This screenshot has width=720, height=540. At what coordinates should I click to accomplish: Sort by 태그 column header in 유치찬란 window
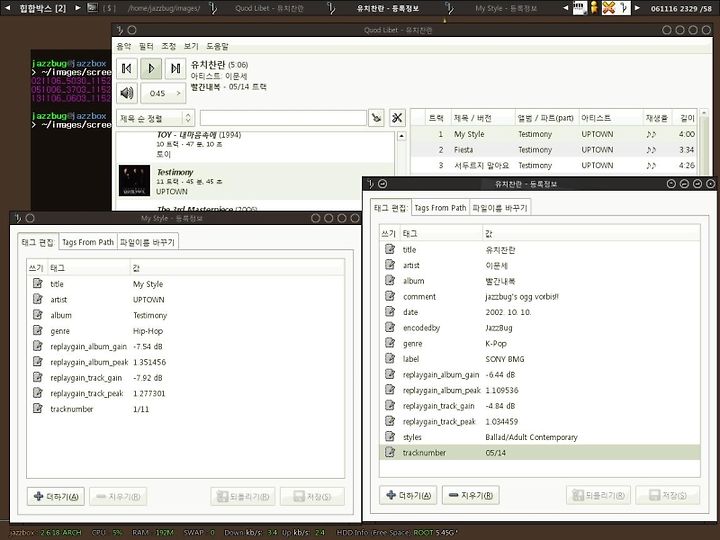coord(441,234)
